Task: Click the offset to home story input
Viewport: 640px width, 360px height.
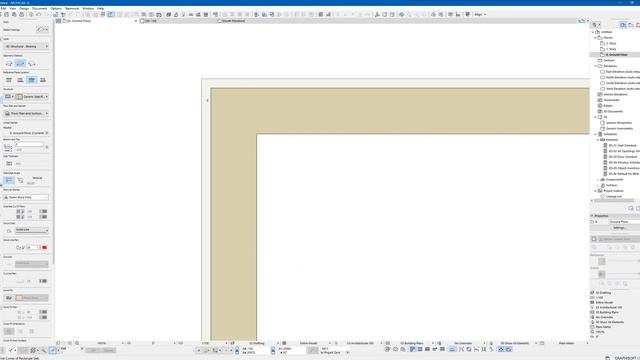Action: [x=29, y=145]
